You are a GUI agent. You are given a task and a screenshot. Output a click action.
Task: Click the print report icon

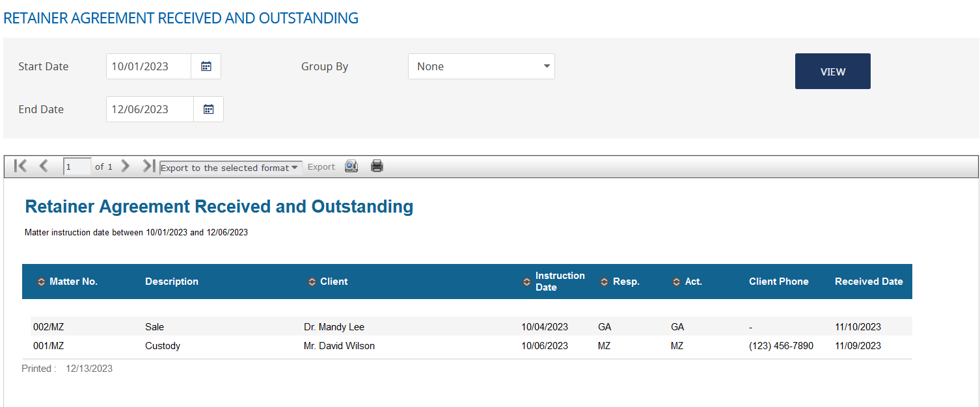point(377,166)
